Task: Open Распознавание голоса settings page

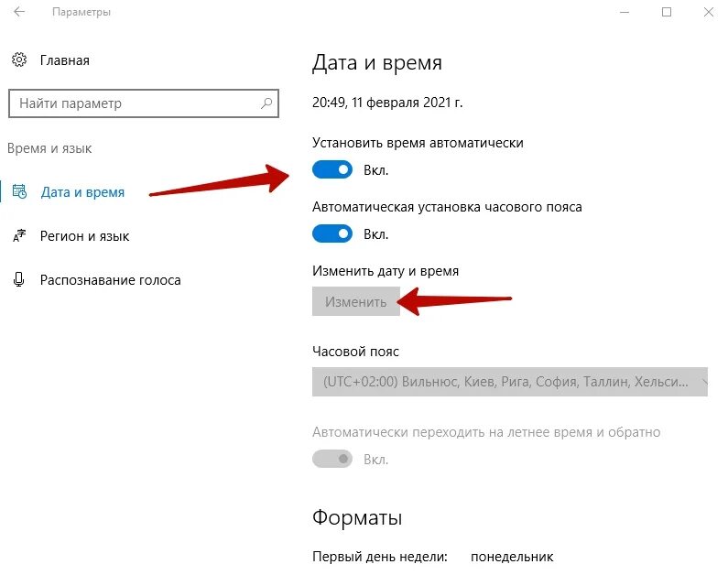Action: [x=111, y=280]
